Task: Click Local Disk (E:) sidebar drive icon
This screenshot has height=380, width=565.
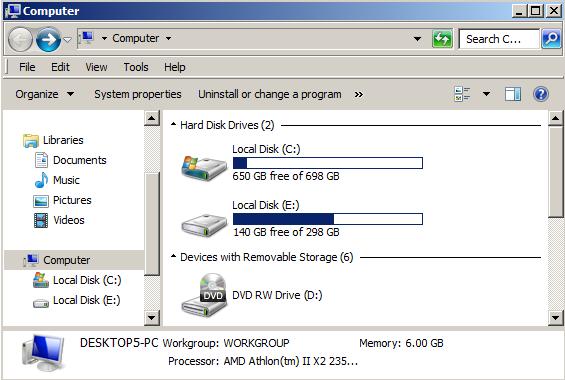Action: (x=41, y=303)
